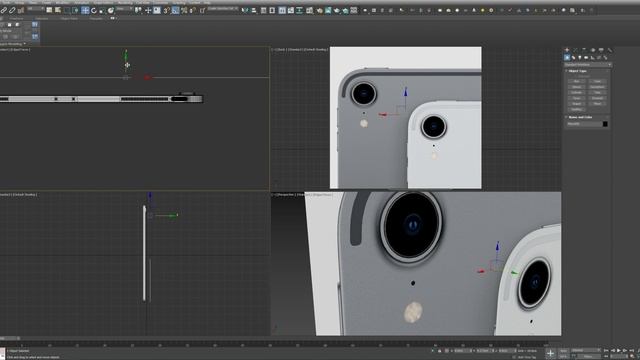Select the Shapes create category icon
Viewport: 640px width, 360px height.
(x=573, y=58)
